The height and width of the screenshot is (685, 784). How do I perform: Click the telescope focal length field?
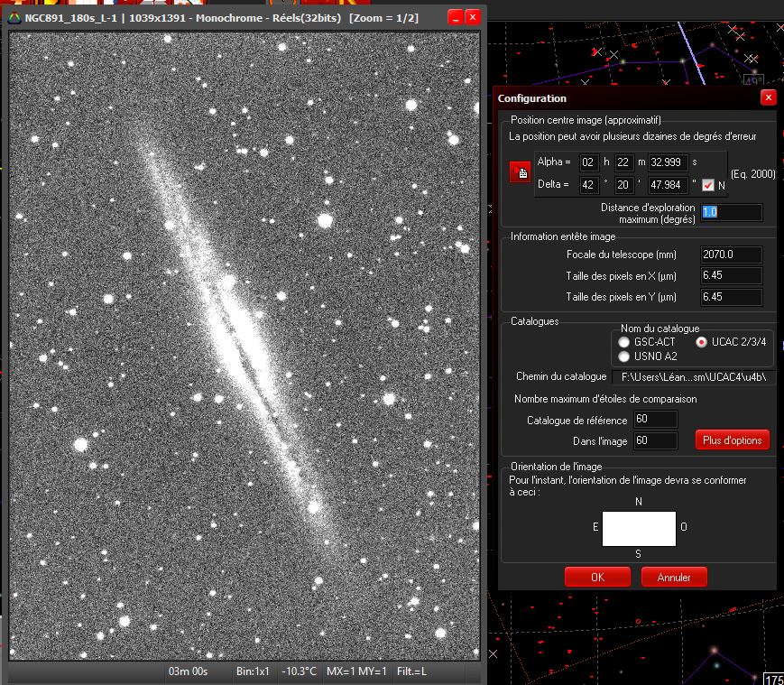[731, 255]
